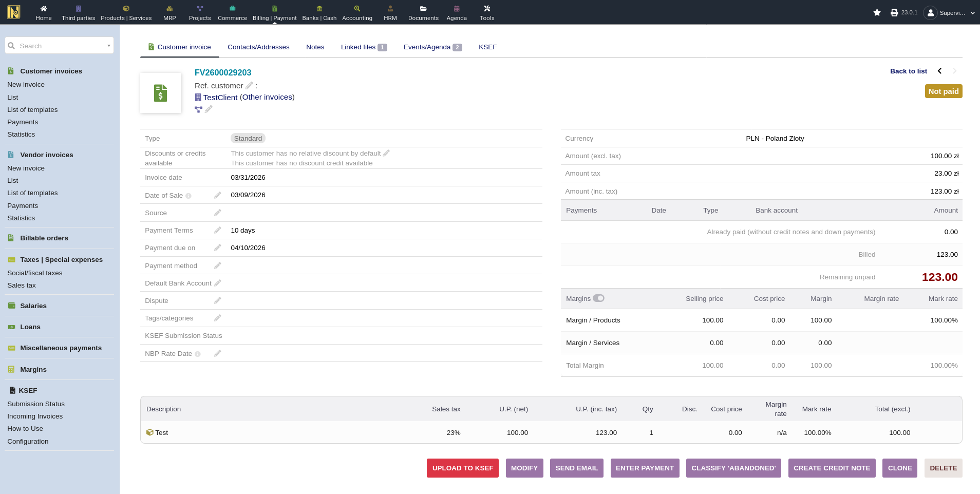Edit the Ref. customer pencil icon
The width and height of the screenshot is (980, 494).
pyautogui.click(x=249, y=86)
